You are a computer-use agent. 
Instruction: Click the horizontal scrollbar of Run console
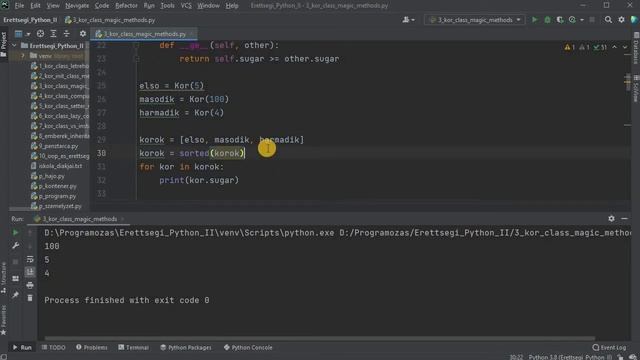click(319, 338)
